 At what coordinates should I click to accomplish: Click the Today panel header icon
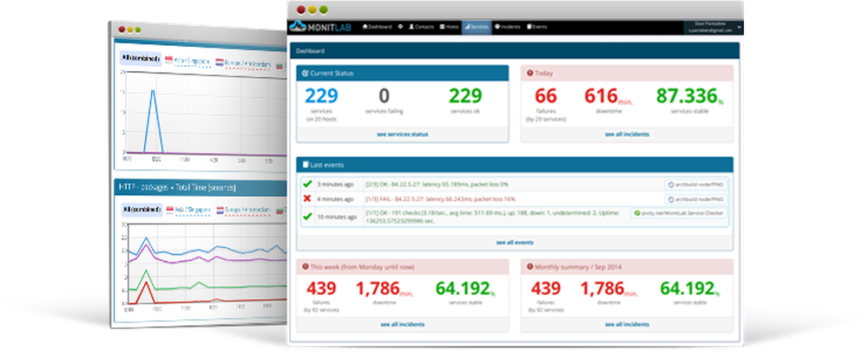click(x=529, y=73)
